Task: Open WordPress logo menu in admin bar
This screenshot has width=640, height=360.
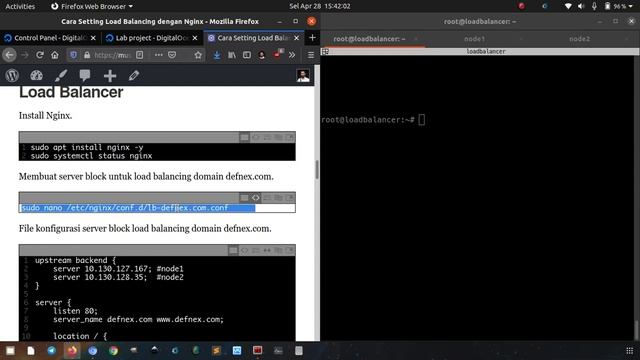Action: (x=12, y=76)
